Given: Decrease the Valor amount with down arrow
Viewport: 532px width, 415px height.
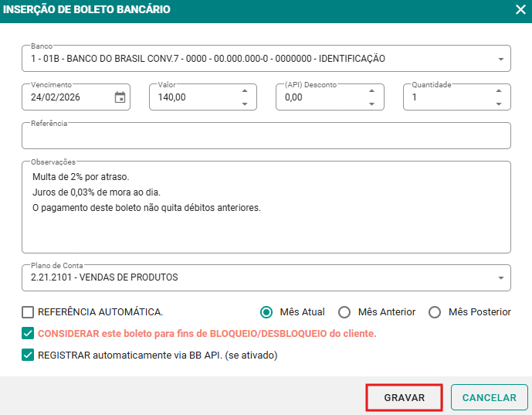Looking at the screenshot, I should [x=245, y=104].
